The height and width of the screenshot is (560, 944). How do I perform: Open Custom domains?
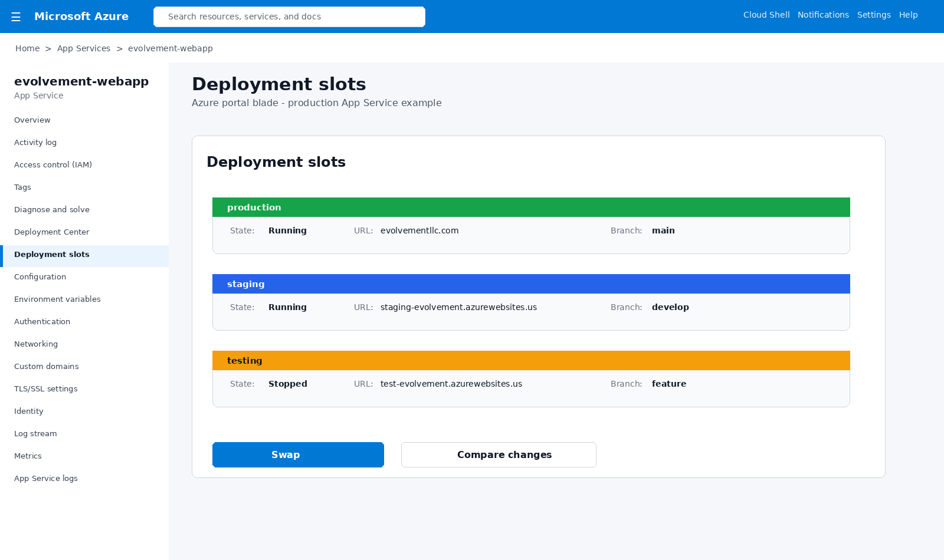pyautogui.click(x=84, y=367)
